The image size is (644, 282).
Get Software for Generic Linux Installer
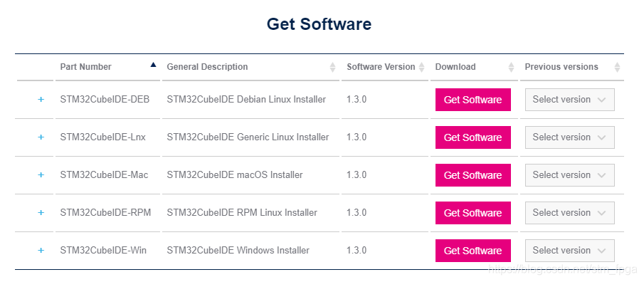(x=473, y=137)
